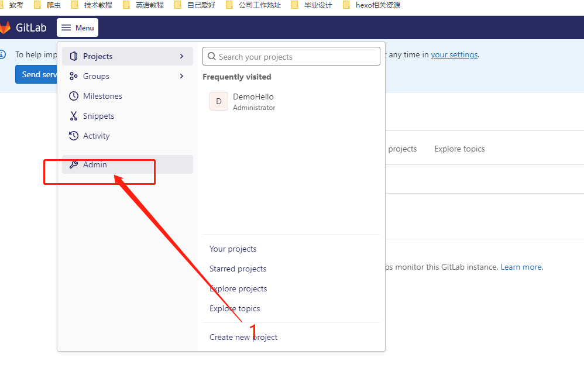Switch to the Explore topics tab
Screen dimensions: 584x392
(459, 149)
